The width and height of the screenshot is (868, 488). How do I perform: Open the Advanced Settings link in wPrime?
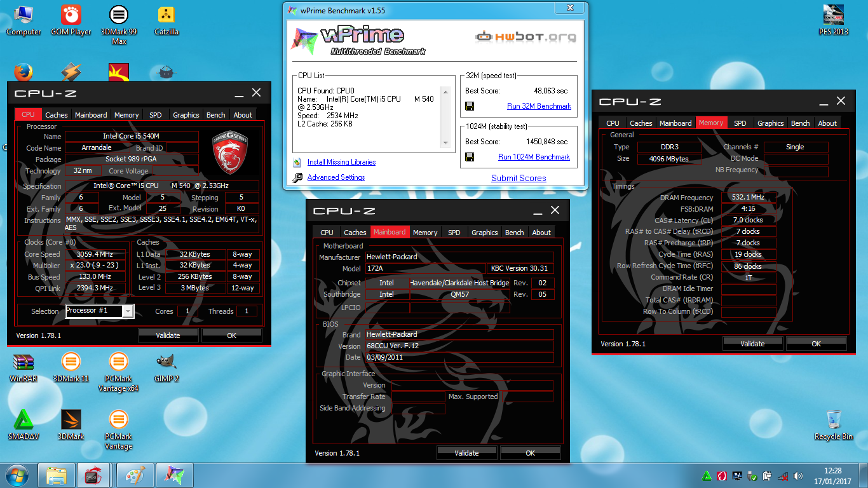[336, 177]
